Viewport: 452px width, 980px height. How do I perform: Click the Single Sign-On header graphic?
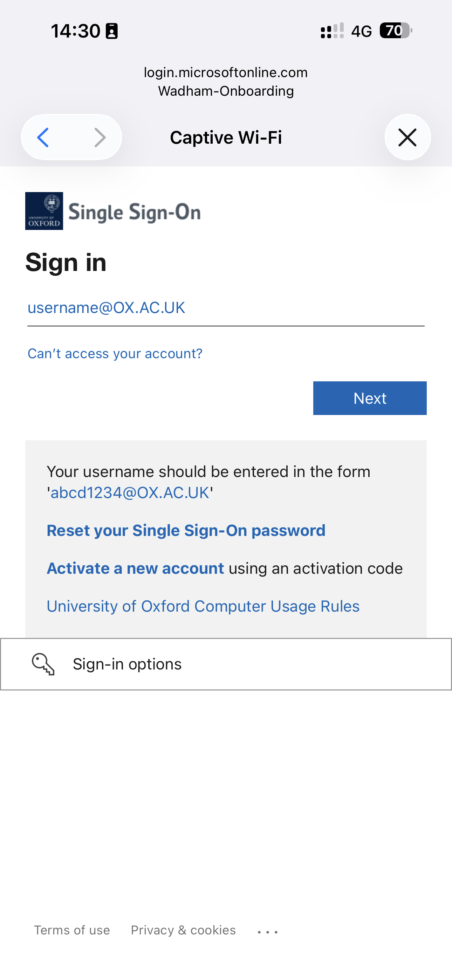point(135,212)
